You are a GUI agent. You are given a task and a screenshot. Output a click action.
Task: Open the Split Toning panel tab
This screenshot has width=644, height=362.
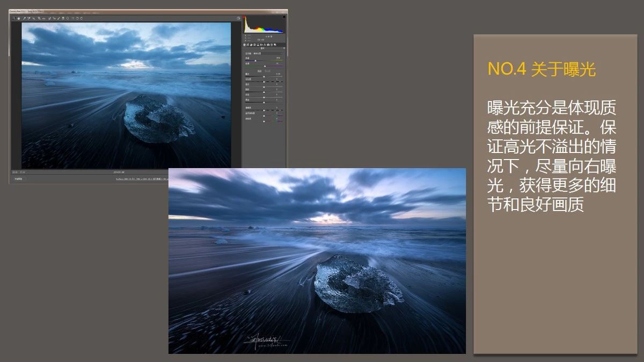pos(258,45)
